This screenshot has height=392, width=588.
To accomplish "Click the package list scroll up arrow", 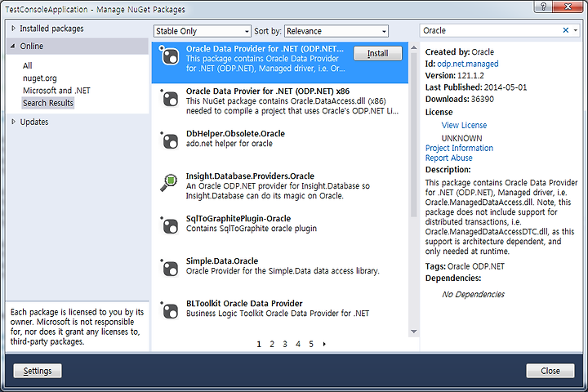I will (x=413, y=47).
